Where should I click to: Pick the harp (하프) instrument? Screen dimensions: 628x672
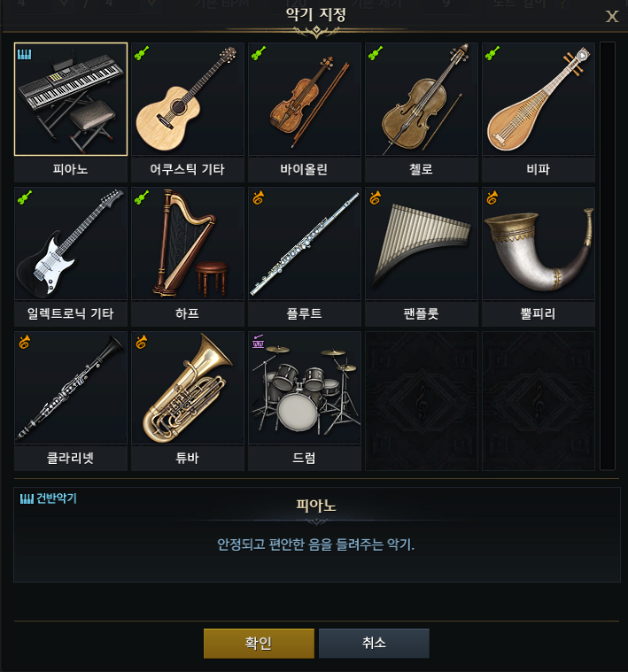(x=188, y=257)
